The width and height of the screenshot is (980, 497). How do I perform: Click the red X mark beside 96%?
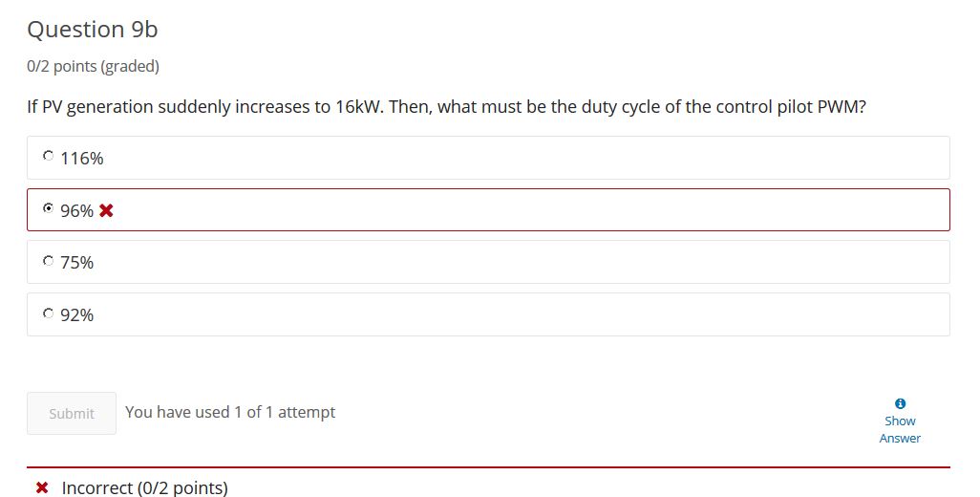pos(106,210)
